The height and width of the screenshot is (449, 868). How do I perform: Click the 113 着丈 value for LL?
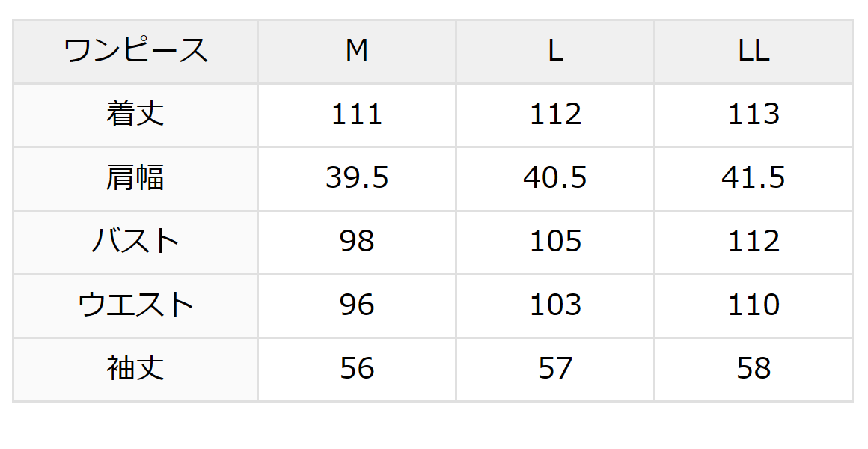(754, 114)
